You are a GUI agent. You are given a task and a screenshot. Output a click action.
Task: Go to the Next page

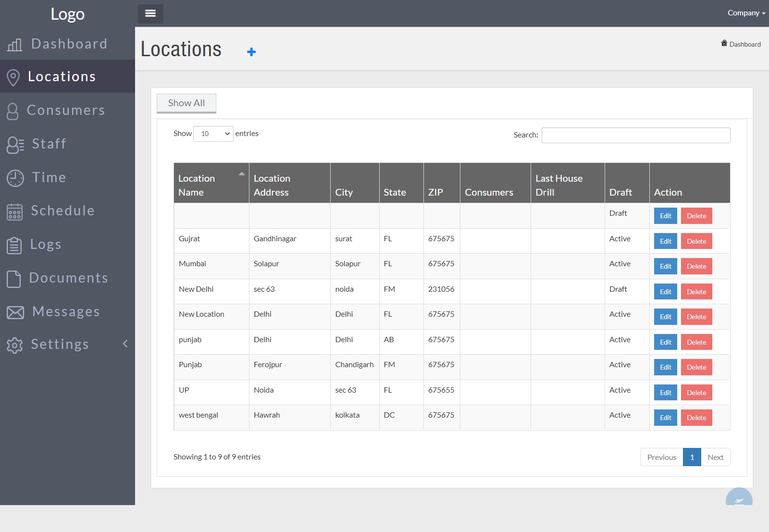(715, 457)
